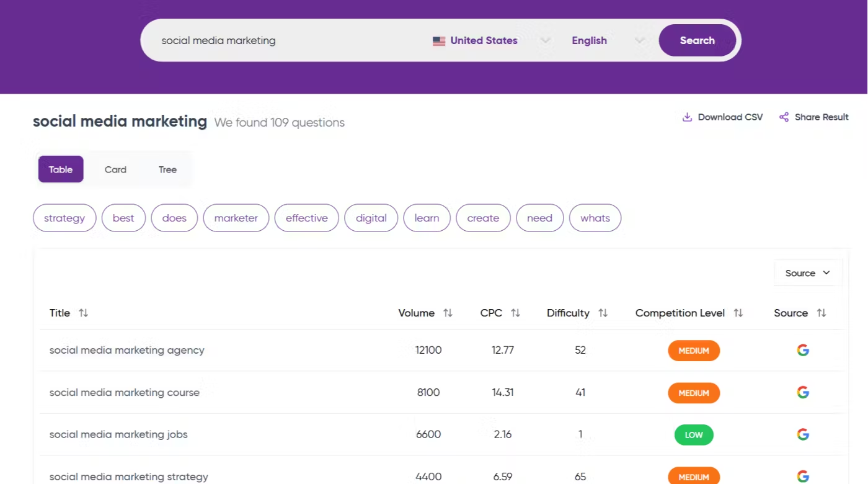This screenshot has width=868, height=484.
Task: Sort by Difficulty using arrows icon
Action: pos(603,313)
